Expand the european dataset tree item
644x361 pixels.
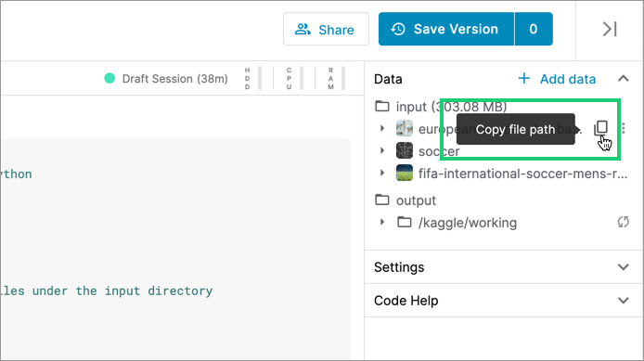[382, 129]
